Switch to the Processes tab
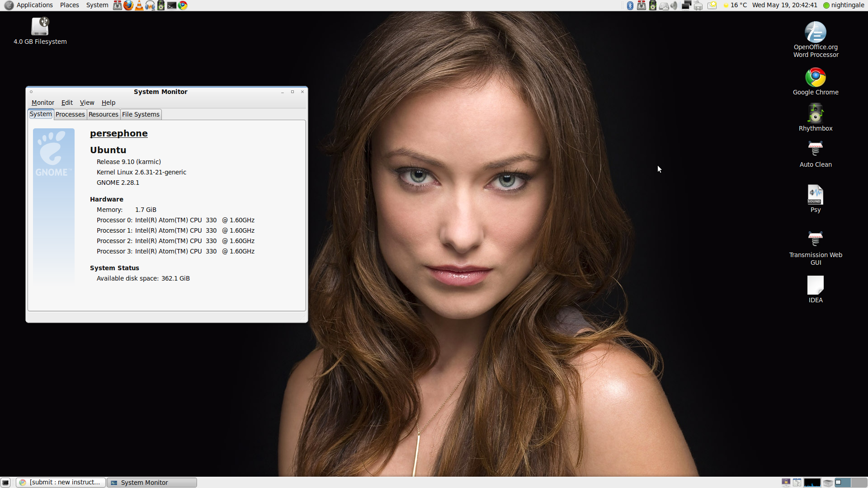Screen dimensions: 868x488 click(x=70, y=114)
